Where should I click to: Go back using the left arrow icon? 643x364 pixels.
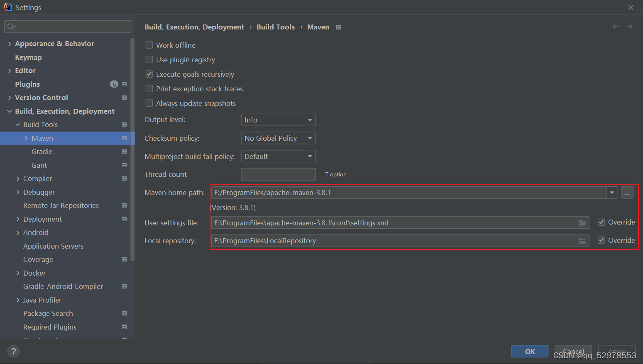[x=616, y=27]
